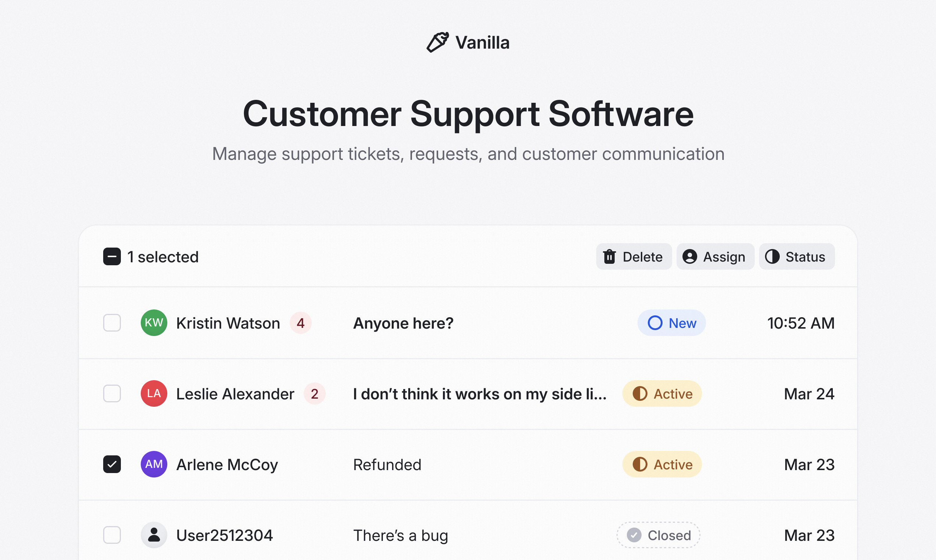
Task: Click Arlene McCoy's Refunded ticket row
Action: [468, 464]
